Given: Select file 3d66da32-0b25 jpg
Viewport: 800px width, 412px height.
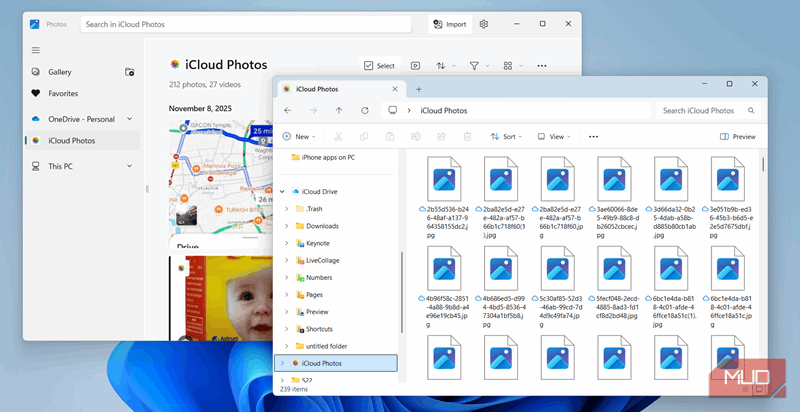Looking at the screenshot, I should coord(670,197).
